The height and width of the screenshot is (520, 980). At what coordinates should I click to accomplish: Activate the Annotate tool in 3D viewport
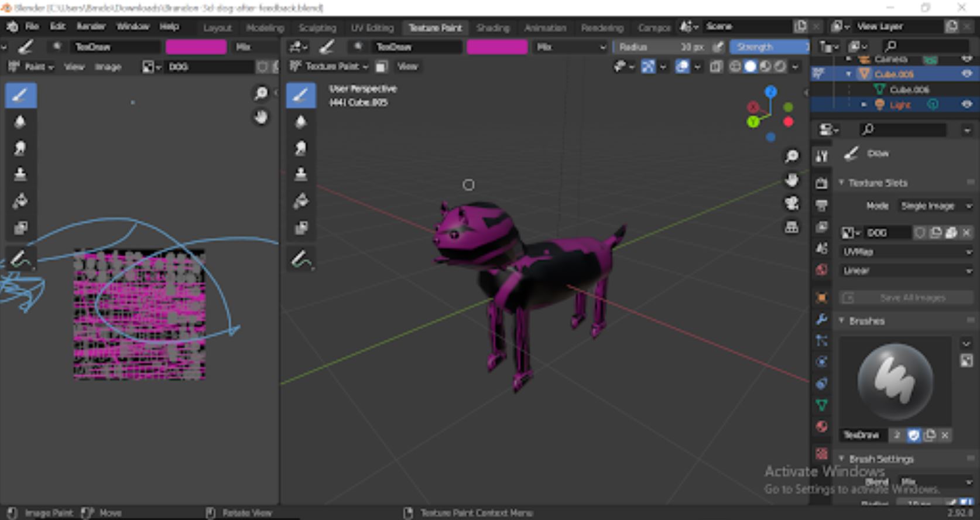tap(301, 258)
